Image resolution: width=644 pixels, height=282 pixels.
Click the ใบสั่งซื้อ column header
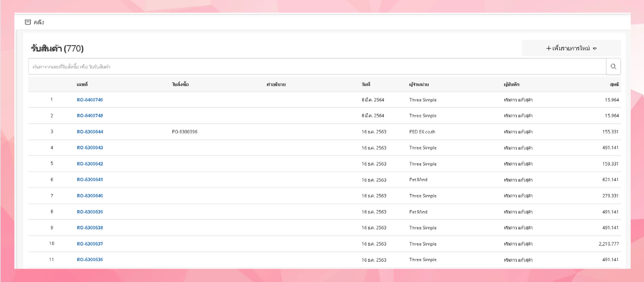click(181, 85)
